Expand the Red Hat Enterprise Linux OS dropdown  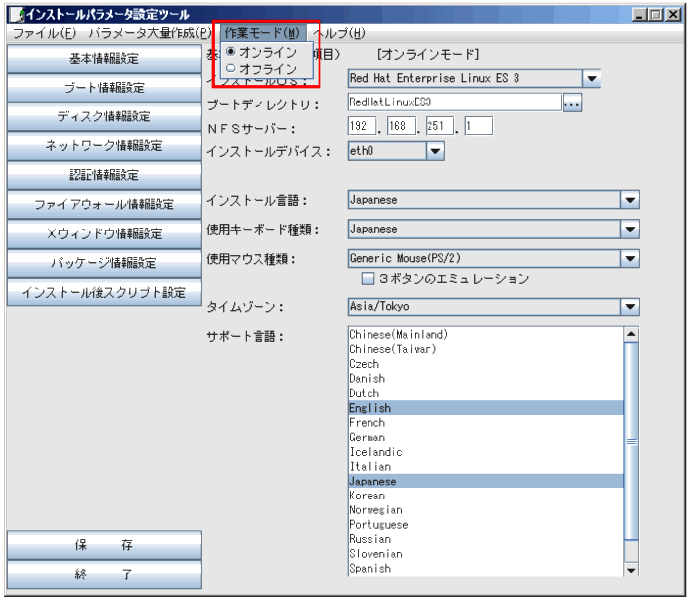coord(591,78)
